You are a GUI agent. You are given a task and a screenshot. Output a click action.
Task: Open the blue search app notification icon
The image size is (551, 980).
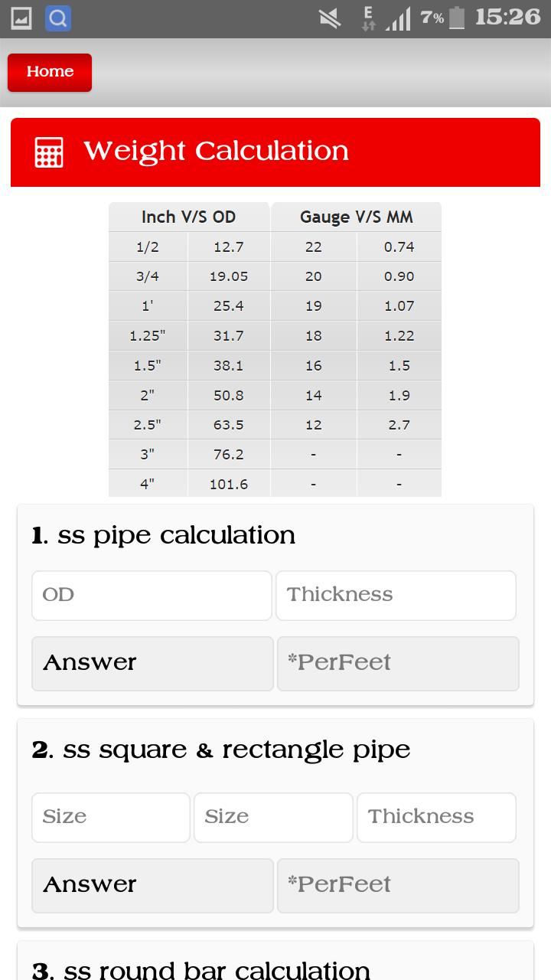click(58, 18)
